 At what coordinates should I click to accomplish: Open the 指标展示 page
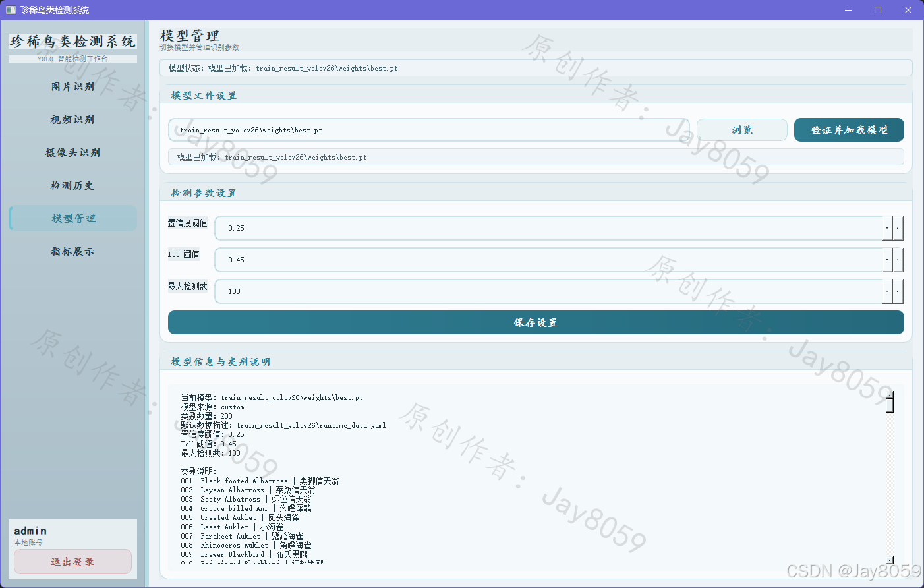point(72,251)
